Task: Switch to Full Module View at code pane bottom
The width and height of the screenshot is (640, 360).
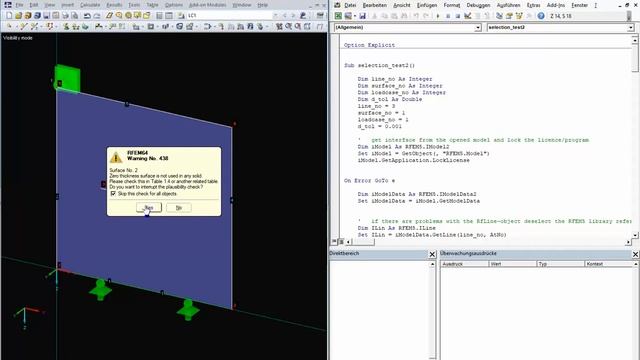Action: pos(341,242)
